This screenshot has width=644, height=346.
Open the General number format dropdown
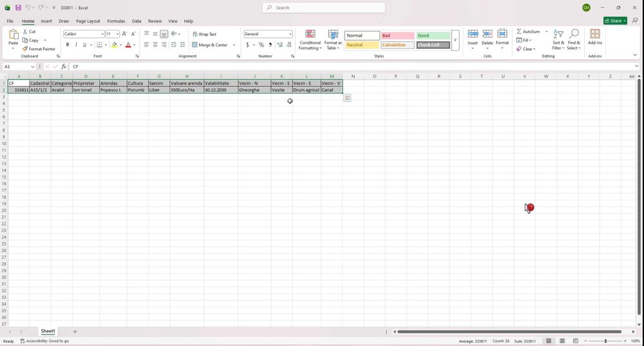coord(290,34)
